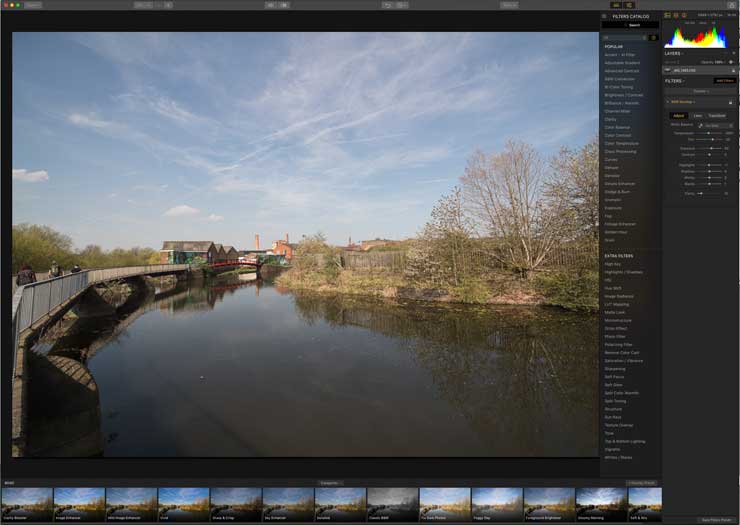
Task: Click Save Filters Preset button
Action: [716, 520]
